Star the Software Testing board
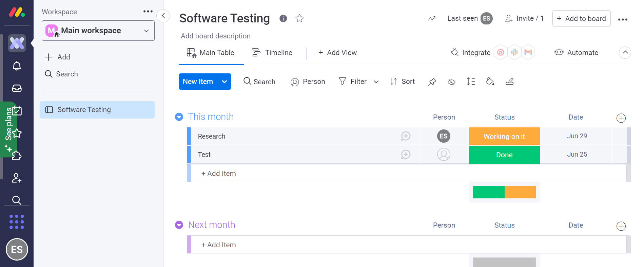 (299, 18)
